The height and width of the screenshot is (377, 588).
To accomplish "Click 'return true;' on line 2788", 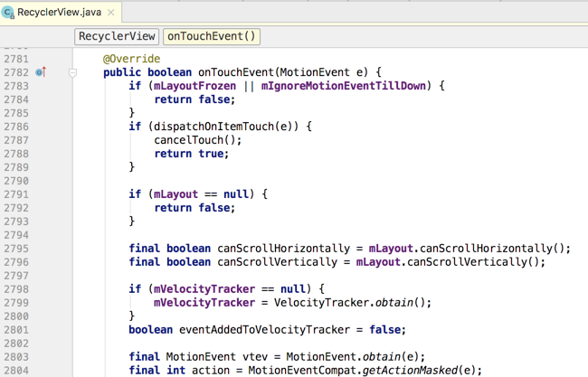I will click(191, 154).
